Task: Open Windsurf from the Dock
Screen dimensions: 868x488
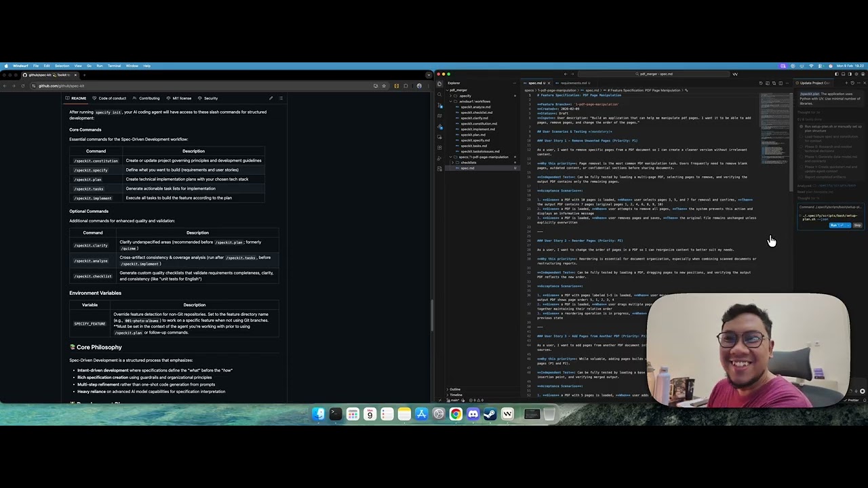Action: 507,414
